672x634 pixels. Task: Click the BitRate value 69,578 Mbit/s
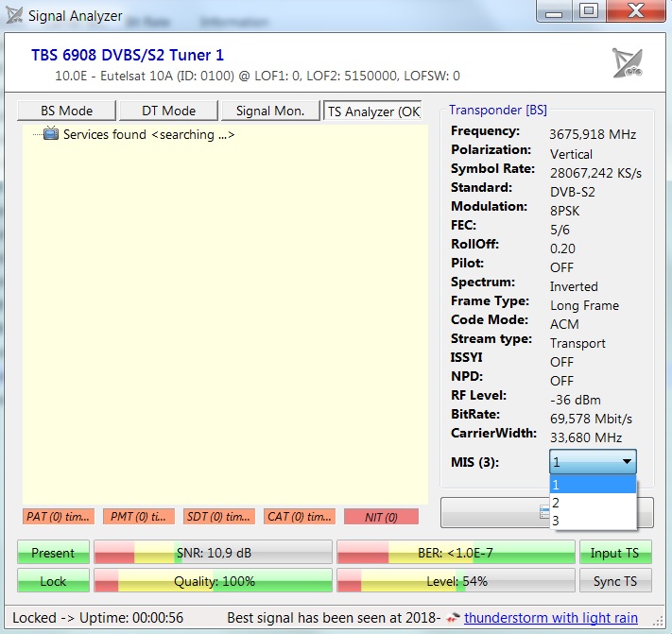[591, 419]
